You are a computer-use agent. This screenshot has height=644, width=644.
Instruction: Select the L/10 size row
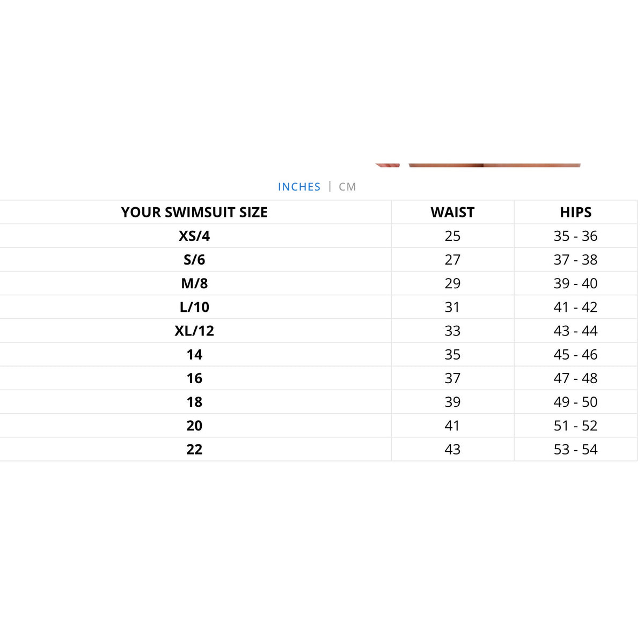(319, 306)
